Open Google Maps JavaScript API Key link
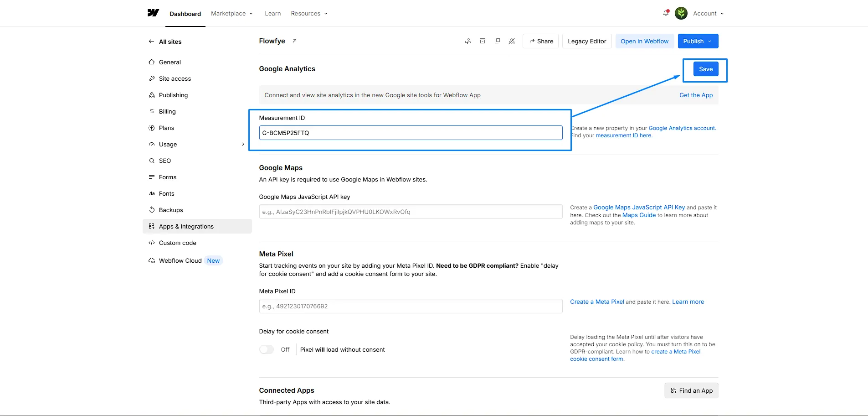This screenshot has width=868, height=416. click(x=639, y=207)
